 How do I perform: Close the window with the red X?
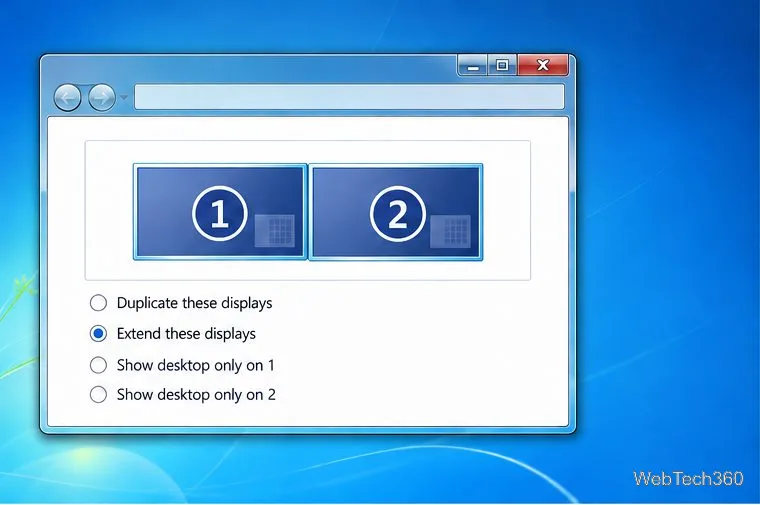click(543, 65)
